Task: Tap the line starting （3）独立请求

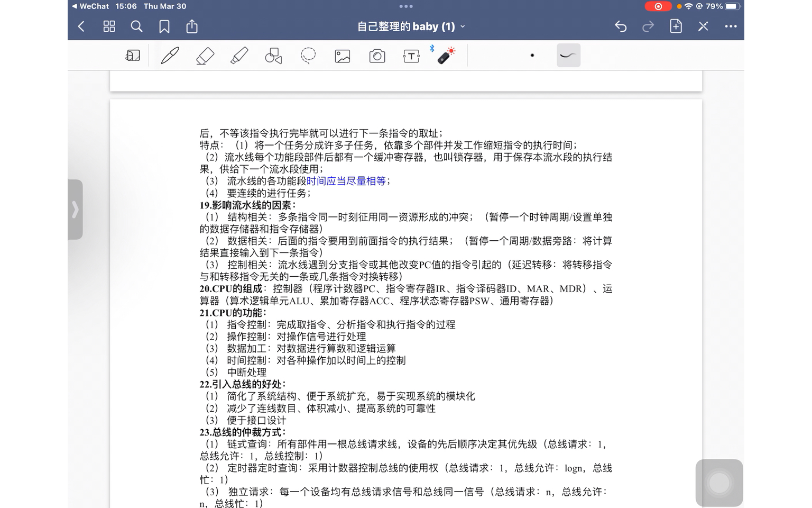Action: (405, 492)
